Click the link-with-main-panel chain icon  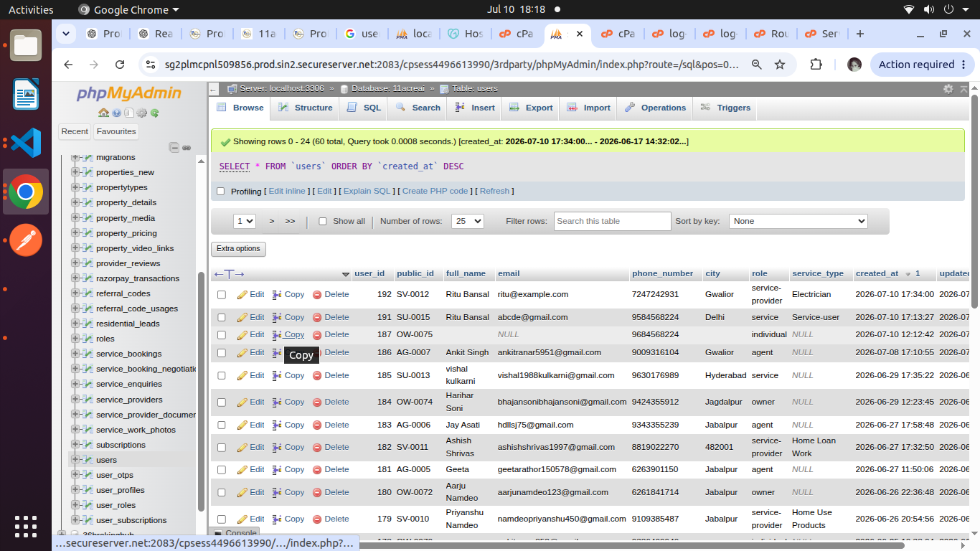pyautogui.click(x=187, y=147)
